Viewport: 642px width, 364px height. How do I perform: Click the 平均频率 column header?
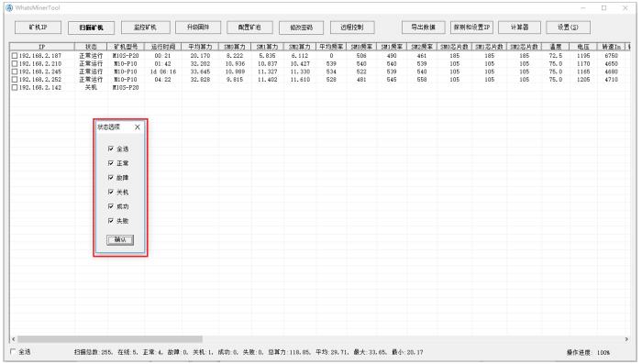tap(331, 47)
